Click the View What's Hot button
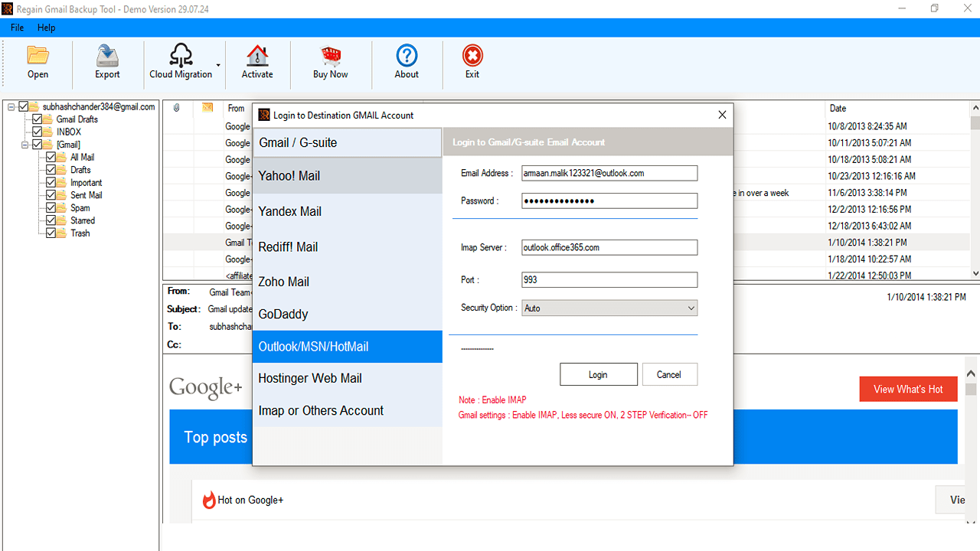The width and height of the screenshot is (980, 551). pos(908,389)
